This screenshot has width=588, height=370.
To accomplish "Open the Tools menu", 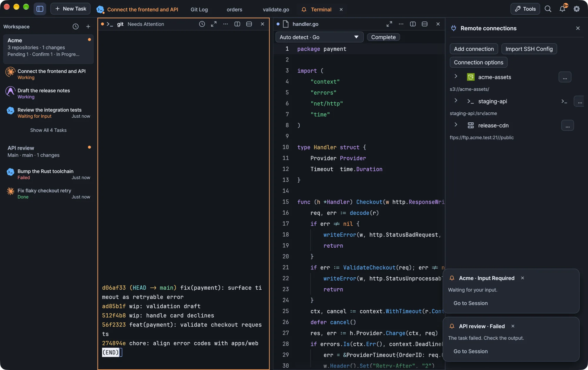I will tap(525, 9).
